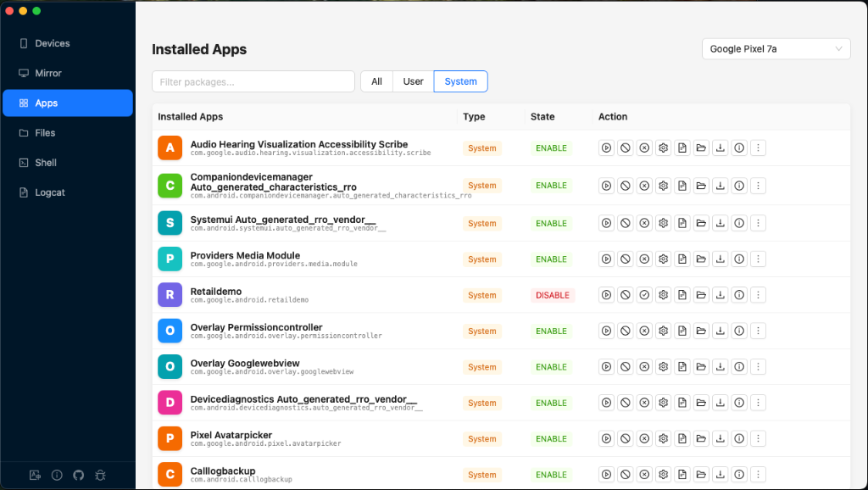
Task: Click the Filter packages input field
Action: pyautogui.click(x=253, y=81)
